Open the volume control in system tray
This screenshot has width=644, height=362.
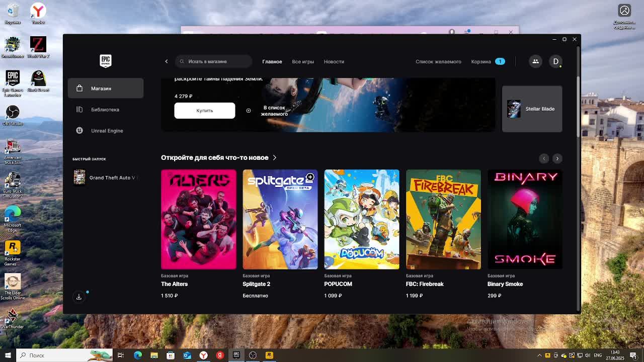pos(587,355)
